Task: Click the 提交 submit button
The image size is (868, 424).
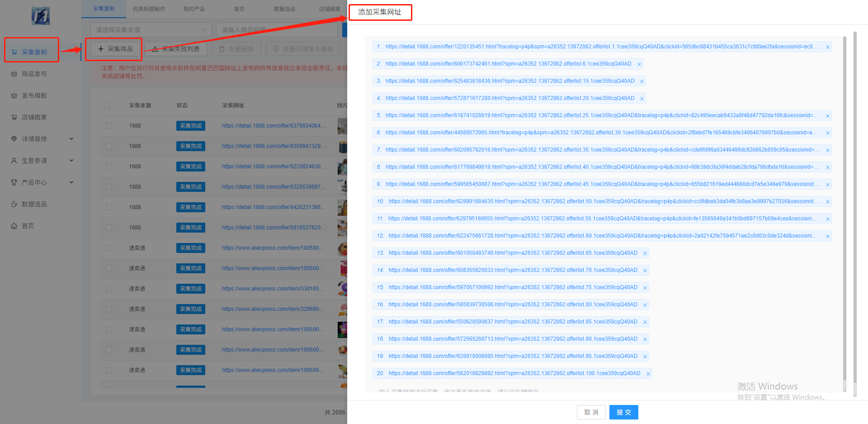Action: [623, 412]
